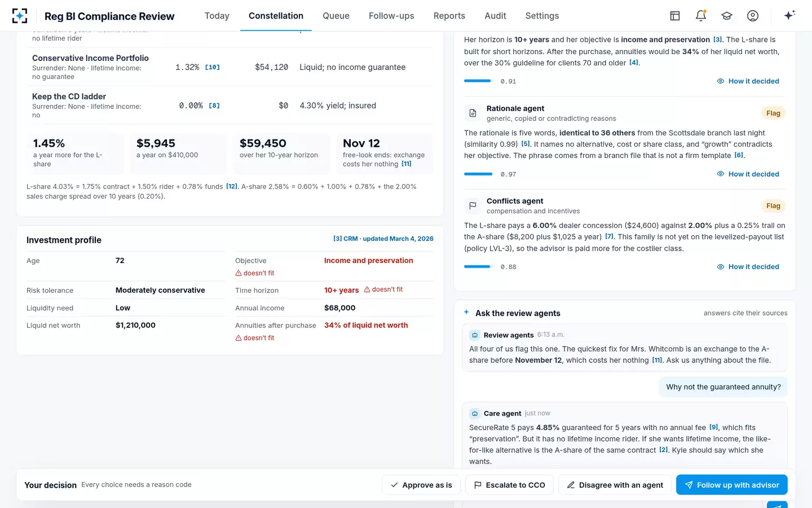
Task: Click Follow up with advisor
Action: (732, 485)
